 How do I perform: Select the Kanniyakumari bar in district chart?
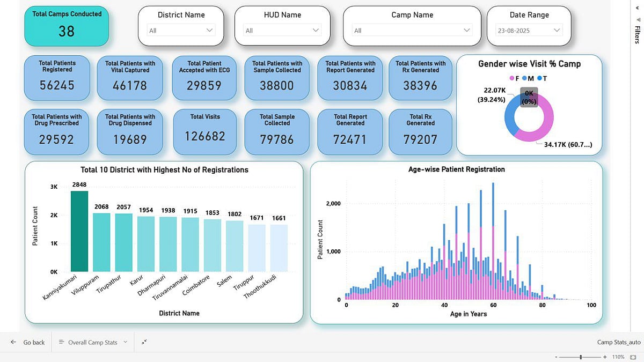click(79, 231)
